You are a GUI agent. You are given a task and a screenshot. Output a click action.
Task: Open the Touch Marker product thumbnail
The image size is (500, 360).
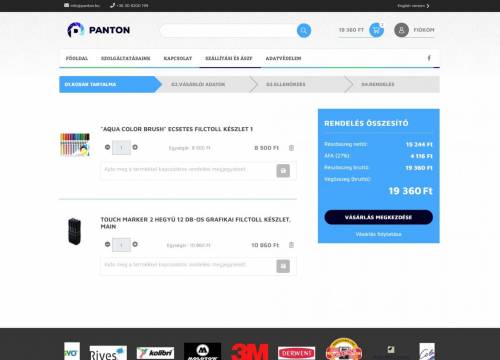click(x=74, y=231)
